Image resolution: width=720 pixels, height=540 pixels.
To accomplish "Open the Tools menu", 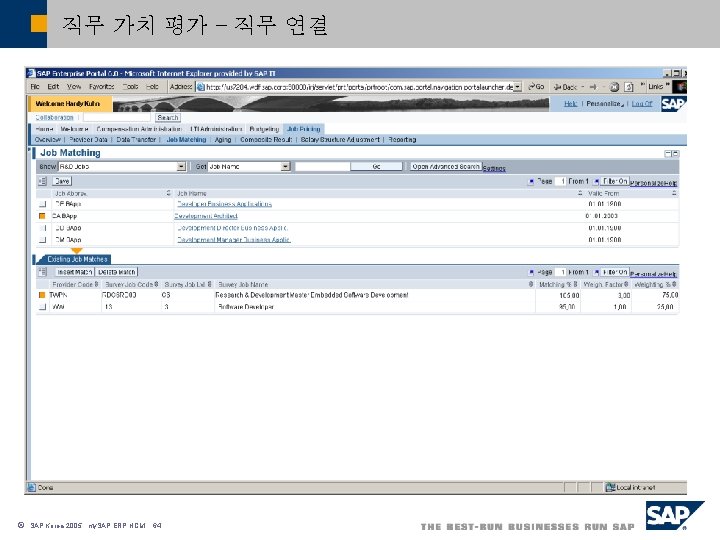I will coord(130,86).
